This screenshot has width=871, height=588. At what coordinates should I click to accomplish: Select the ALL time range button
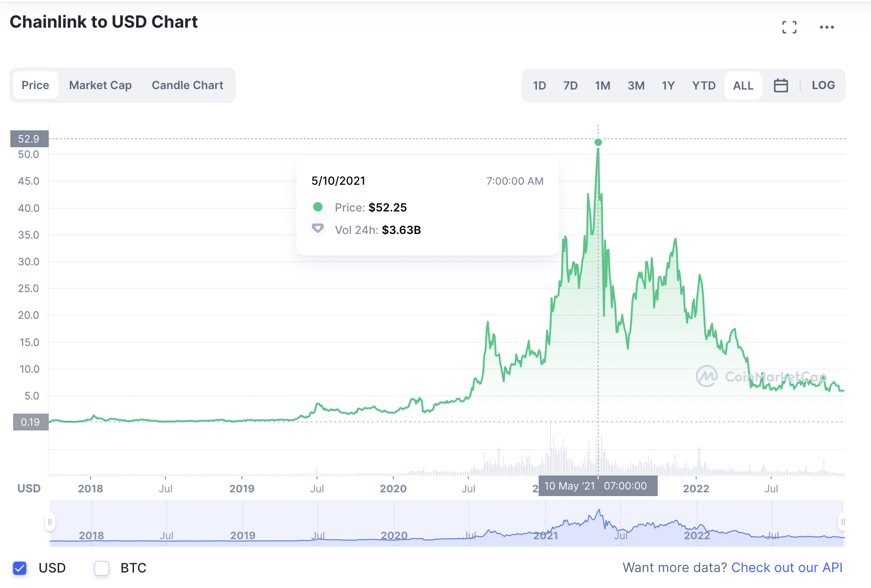743,85
